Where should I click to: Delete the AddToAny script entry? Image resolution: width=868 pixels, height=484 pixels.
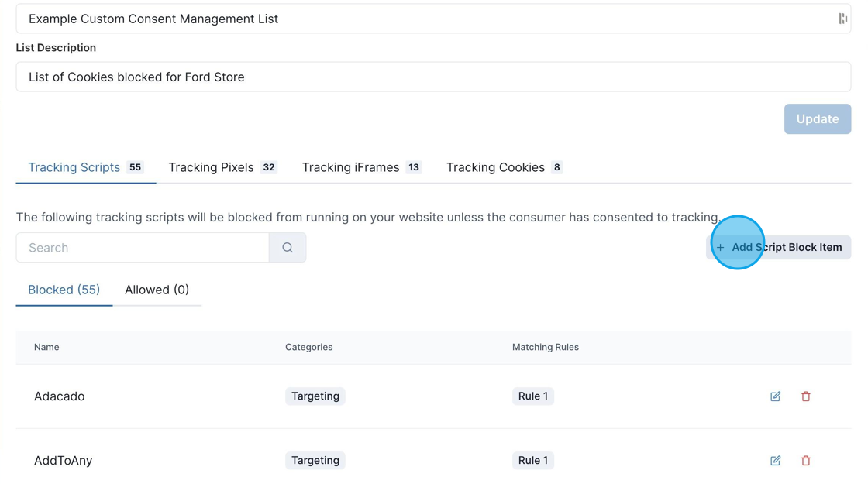coord(806,460)
